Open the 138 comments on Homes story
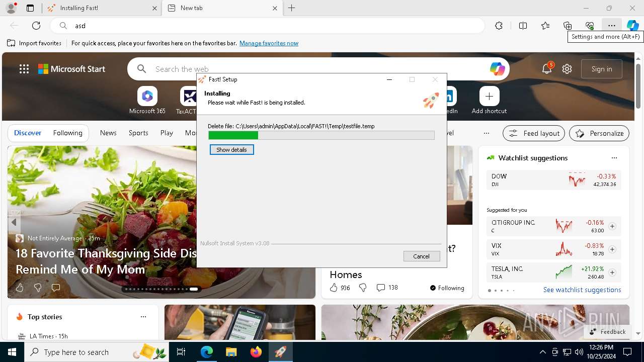Screen dimensions: 644x362 coord(387,288)
